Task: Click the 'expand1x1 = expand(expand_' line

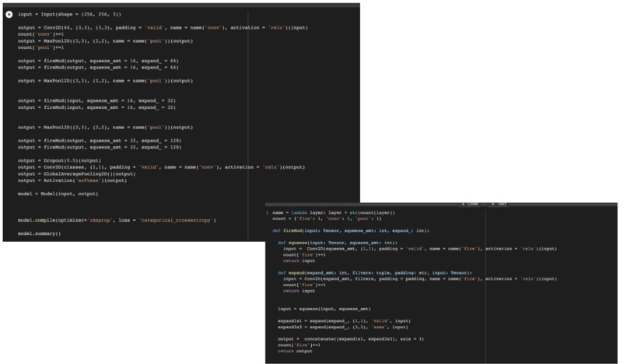Action: point(344,320)
